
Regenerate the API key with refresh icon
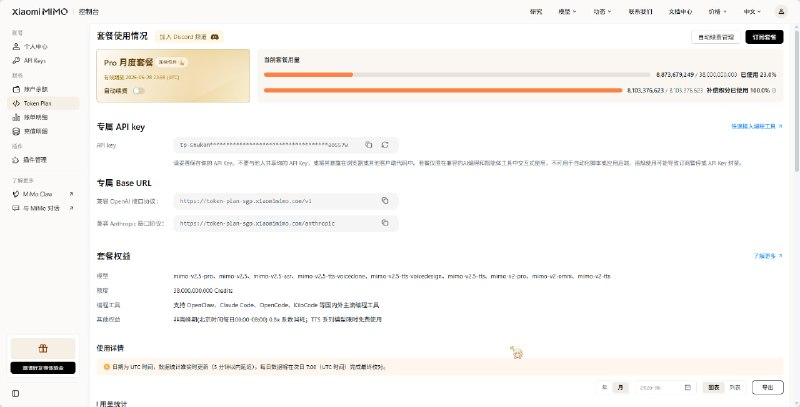(385, 145)
